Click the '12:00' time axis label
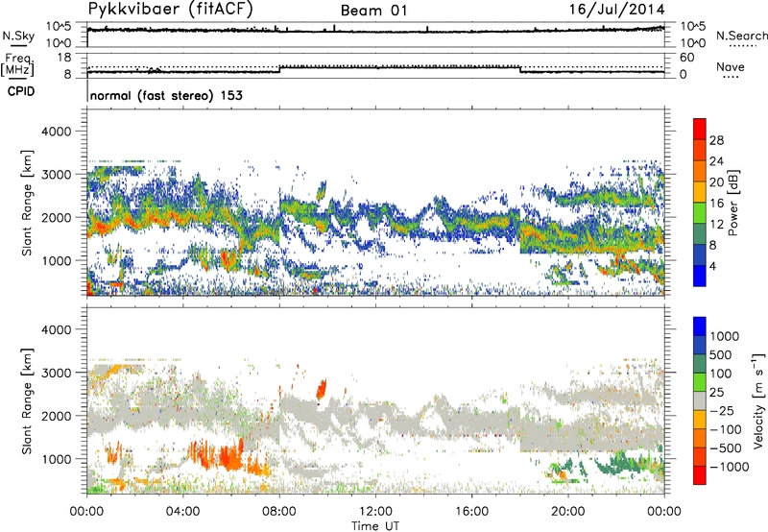The height and width of the screenshot is (532, 768). [375, 512]
